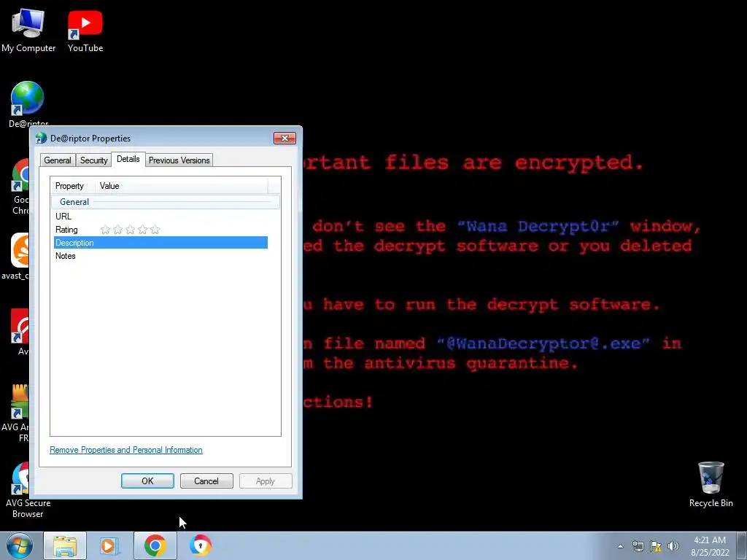747x560 pixels.
Task: Select the Details tab
Action: [x=128, y=159]
